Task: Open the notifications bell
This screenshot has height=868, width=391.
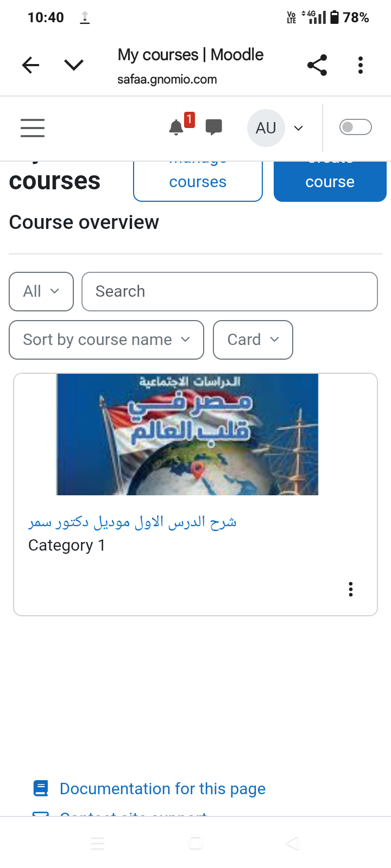Action: coord(176,127)
